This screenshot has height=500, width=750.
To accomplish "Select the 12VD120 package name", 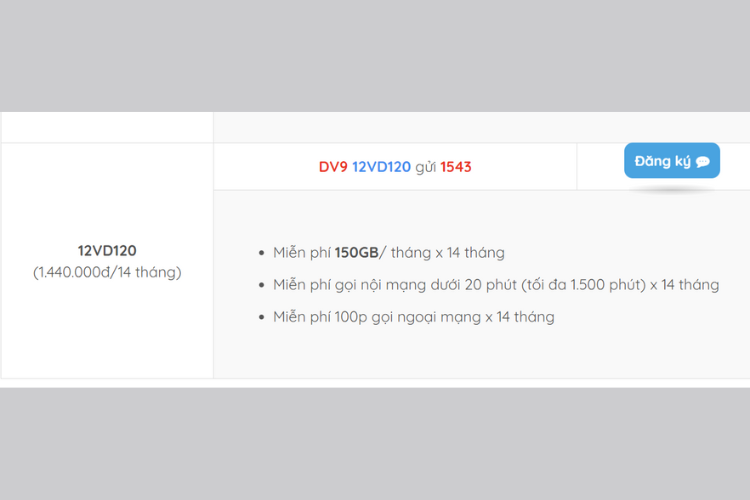I will [107, 250].
